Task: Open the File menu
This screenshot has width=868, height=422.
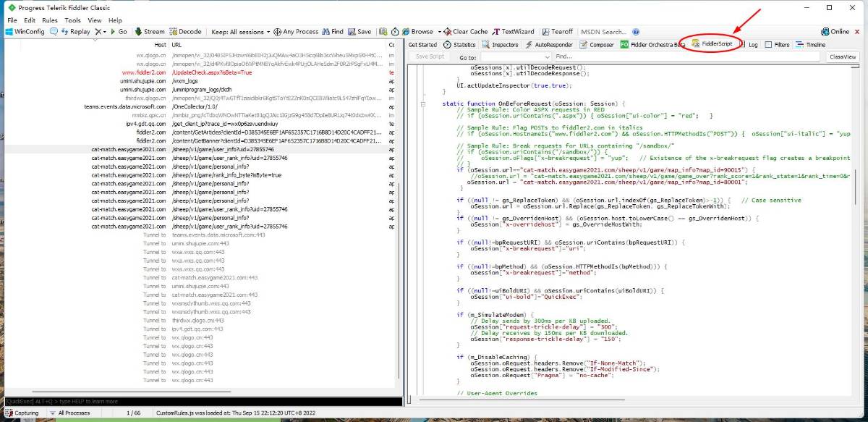Action: click(x=12, y=20)
